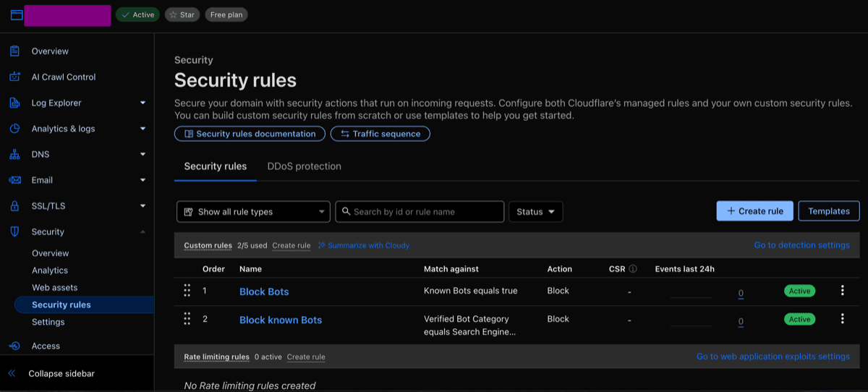Click the DNS network icon in the sidebar

(x=14, y=154)
